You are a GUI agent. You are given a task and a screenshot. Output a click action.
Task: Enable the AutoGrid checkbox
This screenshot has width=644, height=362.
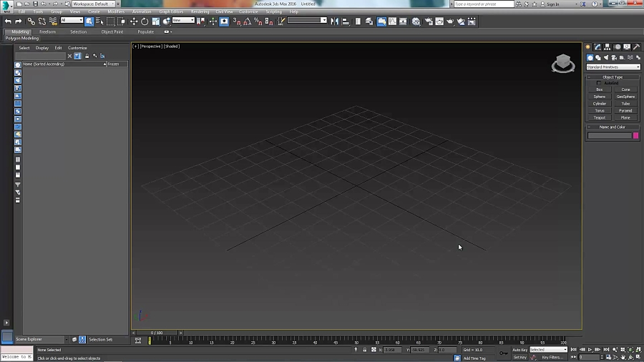[599, 83]
